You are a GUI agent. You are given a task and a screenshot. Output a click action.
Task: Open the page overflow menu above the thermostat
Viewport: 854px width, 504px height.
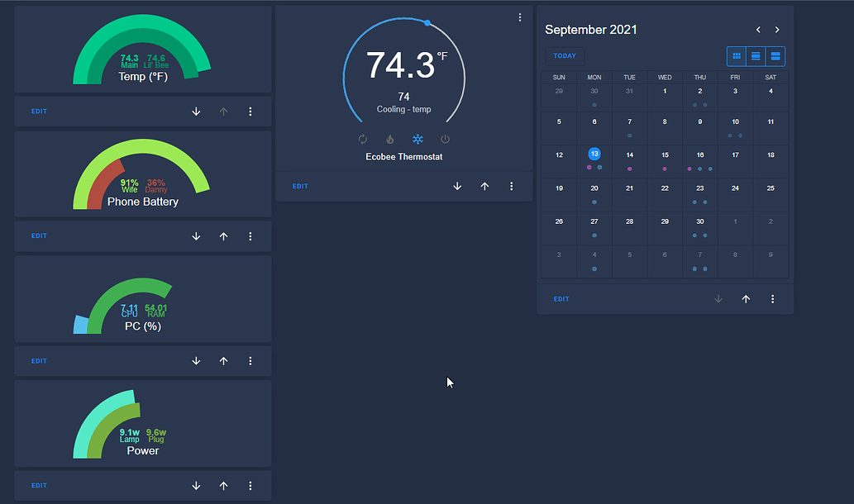click(x=519, y=17)
